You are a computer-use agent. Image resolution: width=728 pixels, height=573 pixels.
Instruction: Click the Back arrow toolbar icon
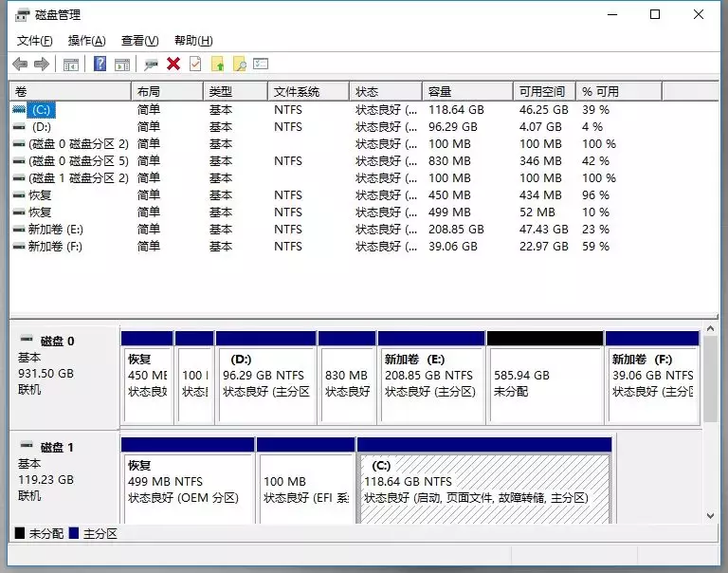pos(20,64)
